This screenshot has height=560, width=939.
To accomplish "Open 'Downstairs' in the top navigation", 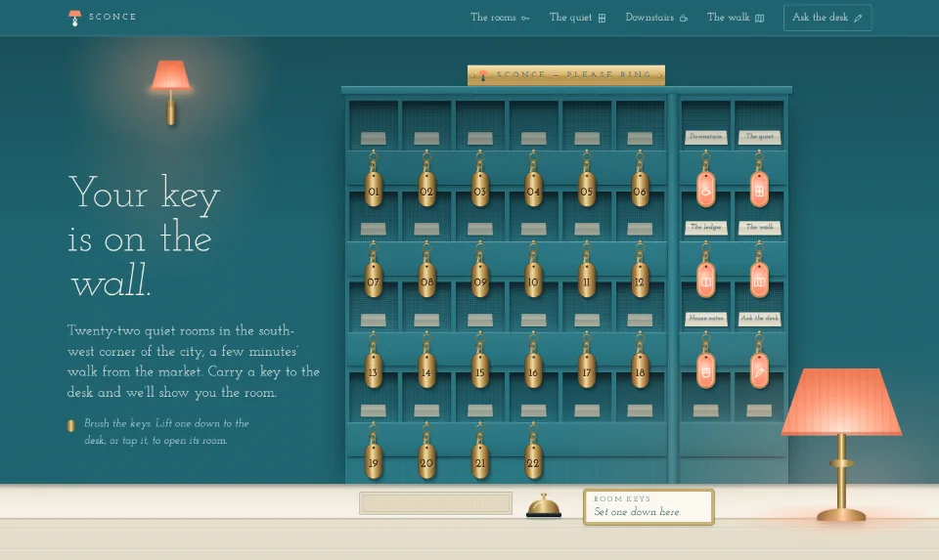I will (x=656, y=18).
